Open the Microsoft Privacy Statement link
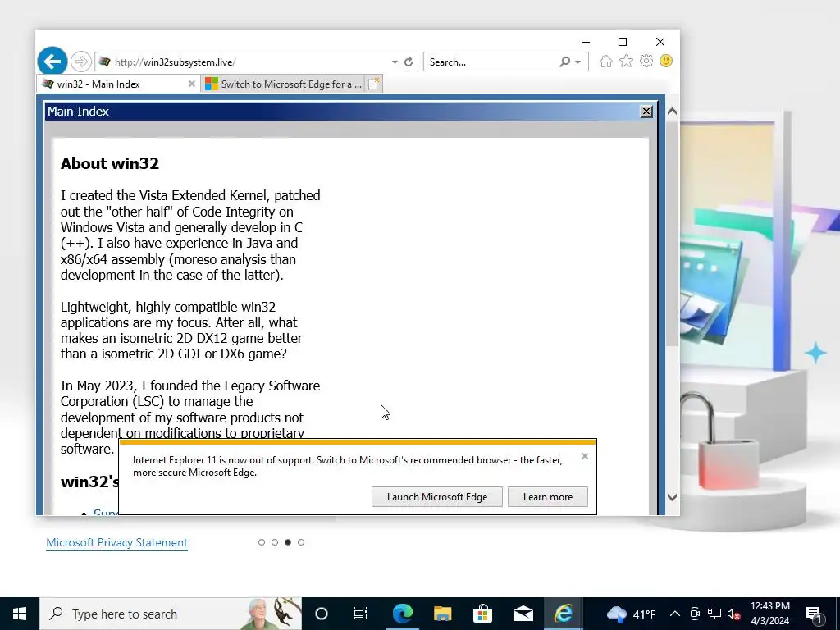This screenshot has height=630, width=840. point(116,543)
